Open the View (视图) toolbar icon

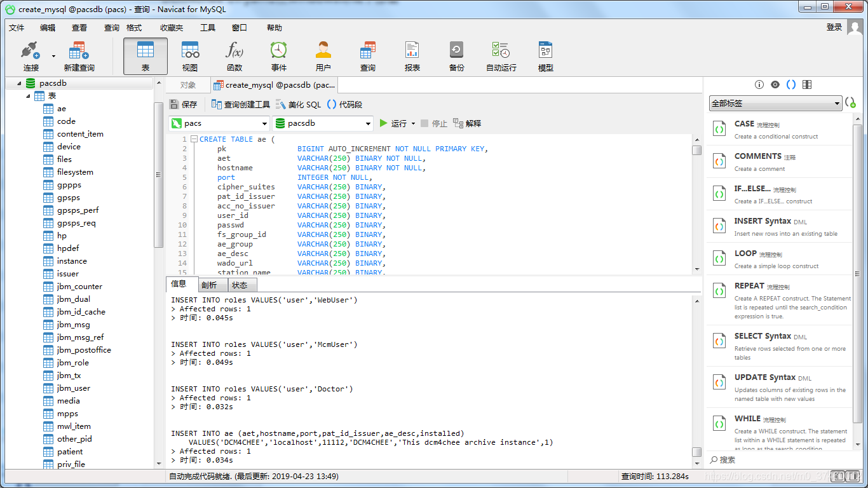[190, 56]
